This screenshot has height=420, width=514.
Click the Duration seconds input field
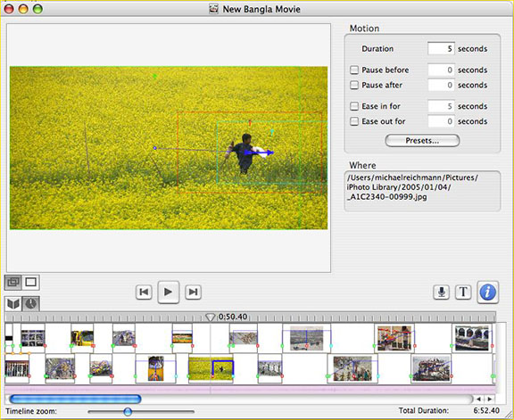point(441,48)
